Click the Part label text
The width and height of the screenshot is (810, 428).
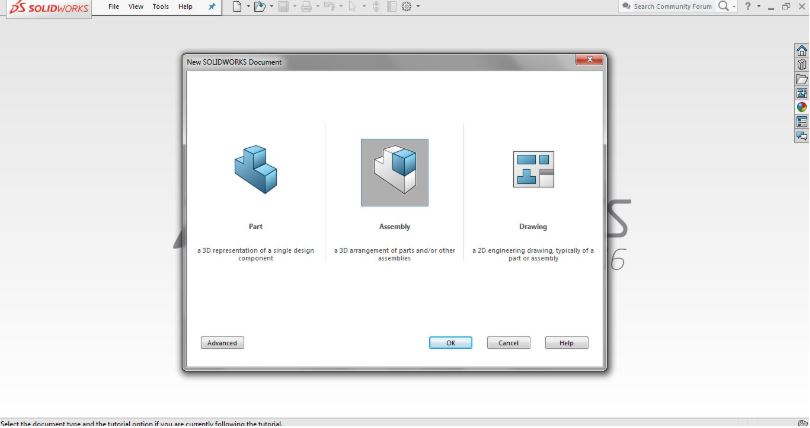coord(256,227)
